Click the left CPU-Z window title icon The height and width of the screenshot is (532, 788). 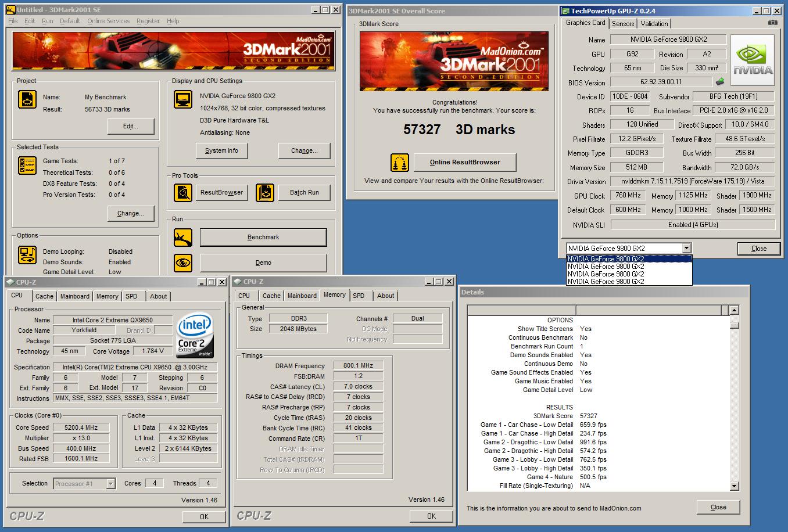(10, 282)
